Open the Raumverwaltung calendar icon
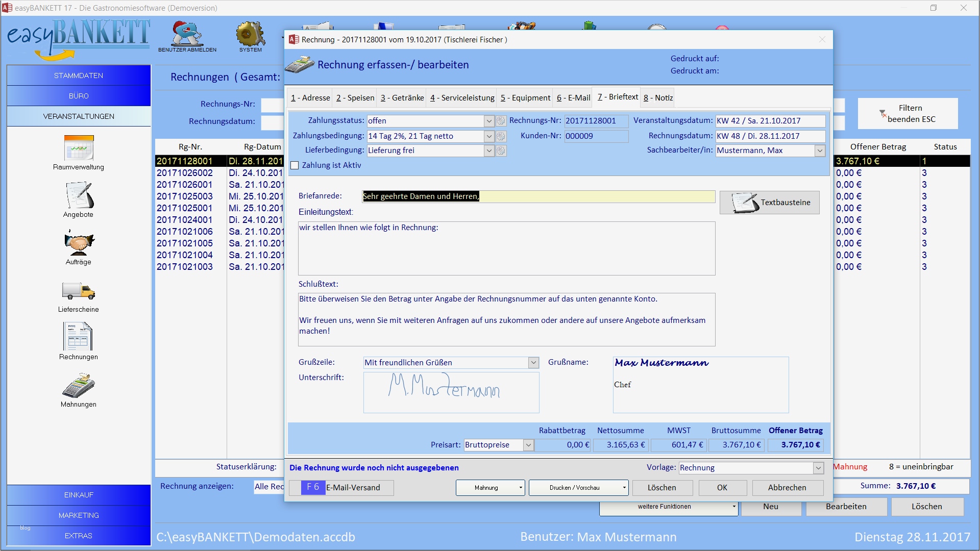The image size is (980, 551). (79, 148)
